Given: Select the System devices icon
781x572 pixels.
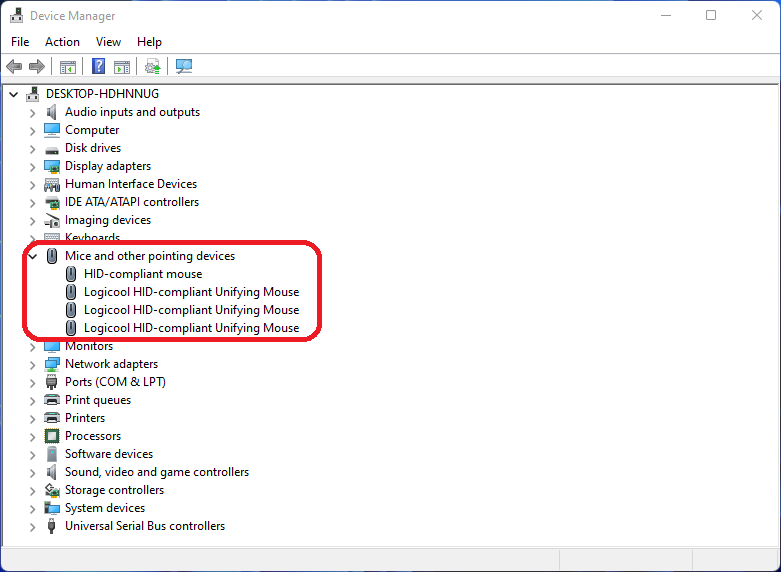Looking at the screenshot, I should (x=52, y=508).
